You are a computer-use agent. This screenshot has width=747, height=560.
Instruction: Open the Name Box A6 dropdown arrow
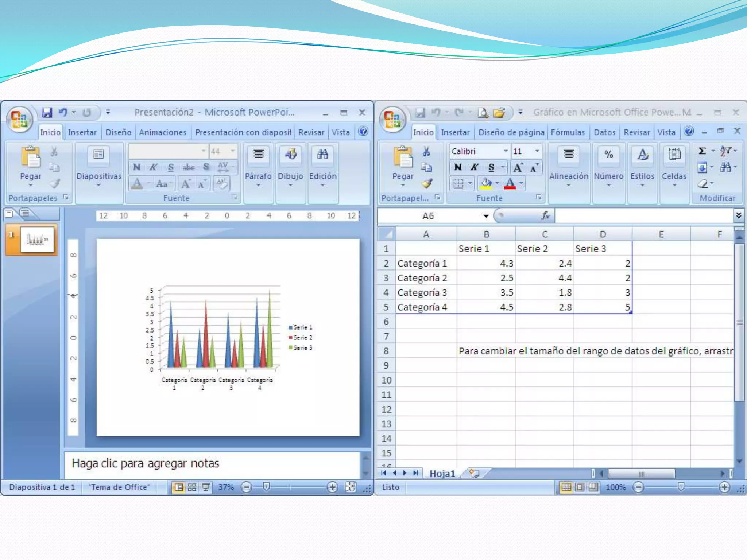[486, 216]
